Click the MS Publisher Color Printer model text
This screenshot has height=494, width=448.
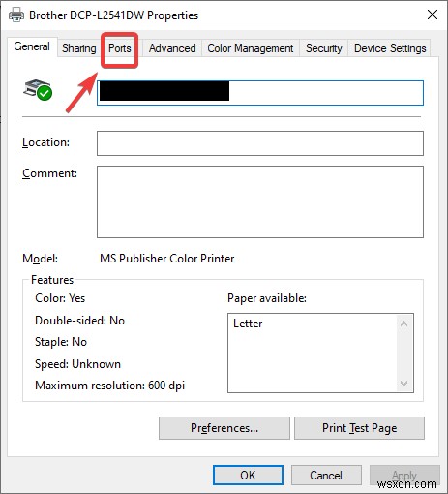coord(167,259)
